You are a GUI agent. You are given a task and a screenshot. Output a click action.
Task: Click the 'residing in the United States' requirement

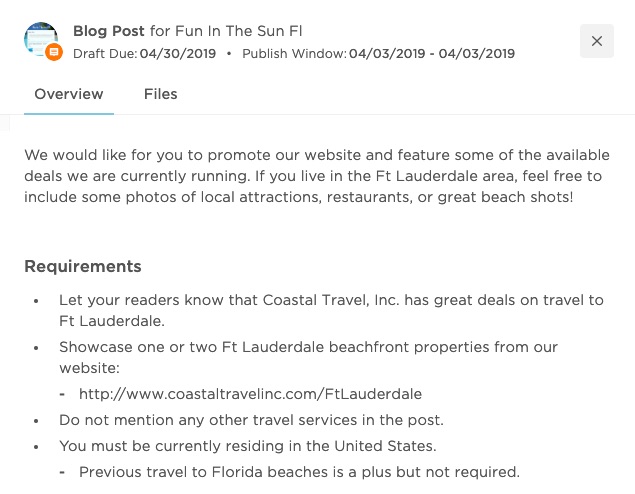click(248, 446)
